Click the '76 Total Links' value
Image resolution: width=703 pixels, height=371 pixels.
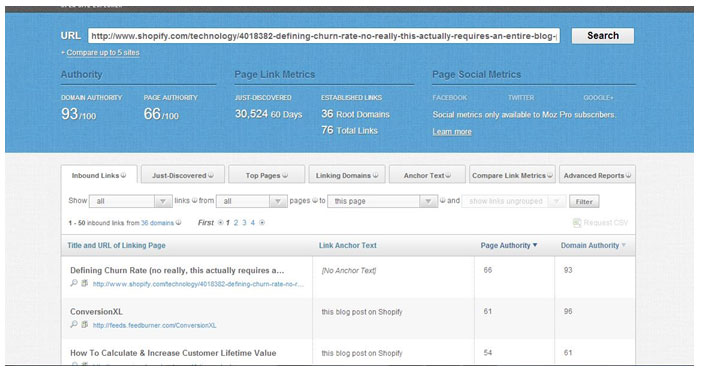tap(349, 130)
